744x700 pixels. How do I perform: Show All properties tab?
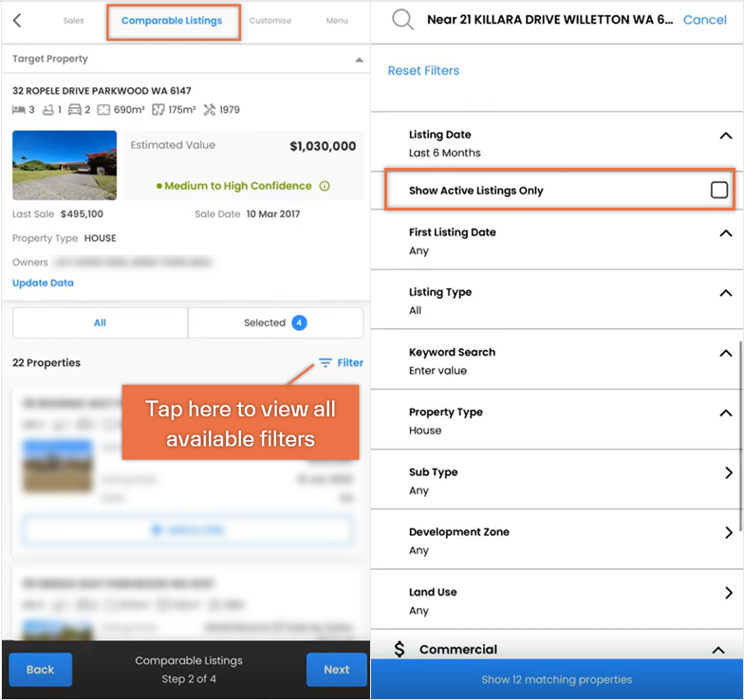pyautogui.click(x=101, y=322)
